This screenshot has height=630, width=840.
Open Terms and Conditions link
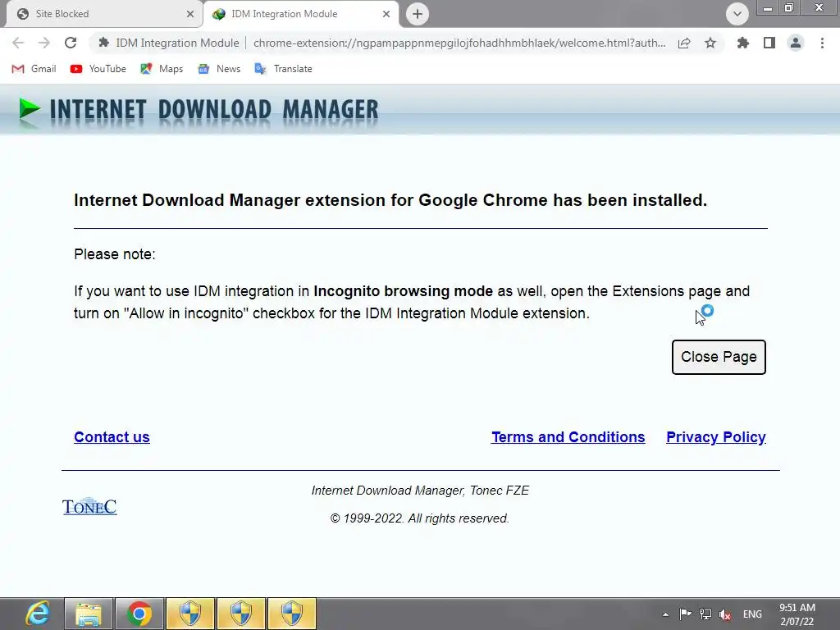[568, 437]
